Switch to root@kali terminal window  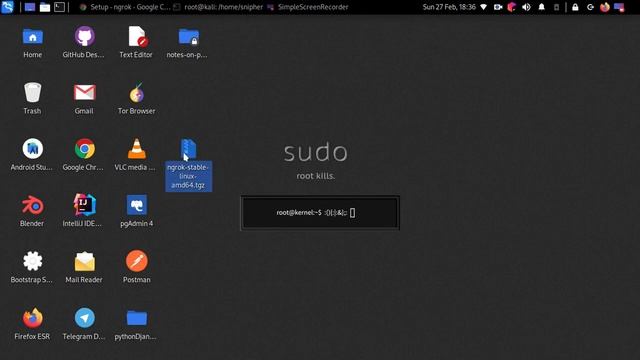(218, 7)
